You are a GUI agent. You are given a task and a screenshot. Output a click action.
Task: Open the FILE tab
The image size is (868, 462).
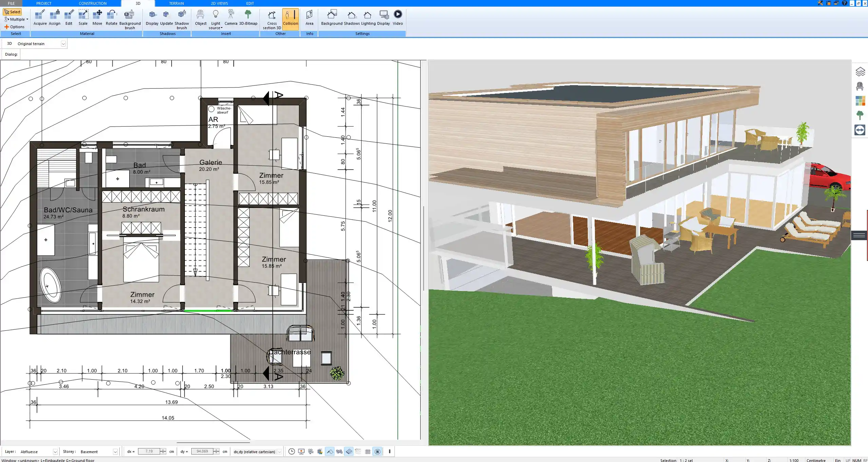pyautogui.click(x=11, y=3)
